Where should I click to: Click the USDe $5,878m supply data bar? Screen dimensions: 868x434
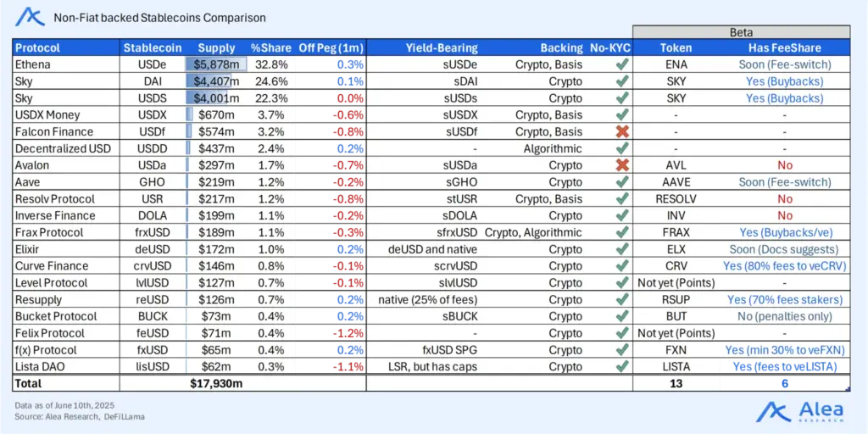[216, 64]
